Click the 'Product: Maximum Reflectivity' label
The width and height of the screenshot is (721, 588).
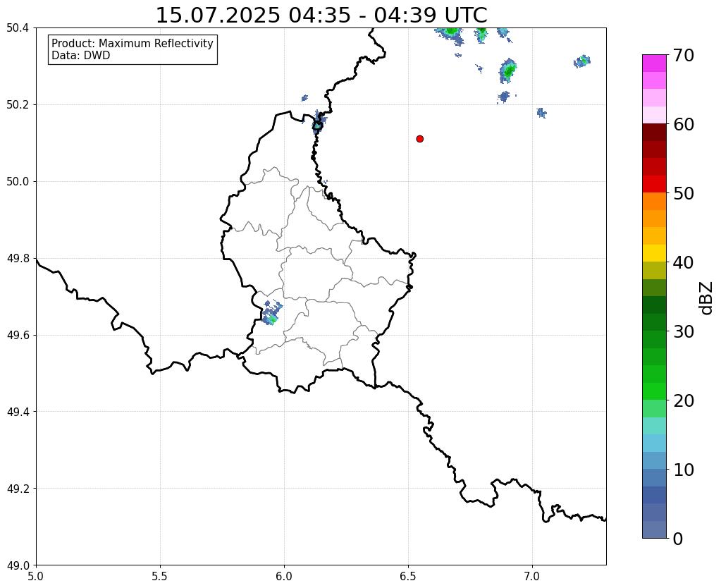pyautogui.click(x=133, y=43)
